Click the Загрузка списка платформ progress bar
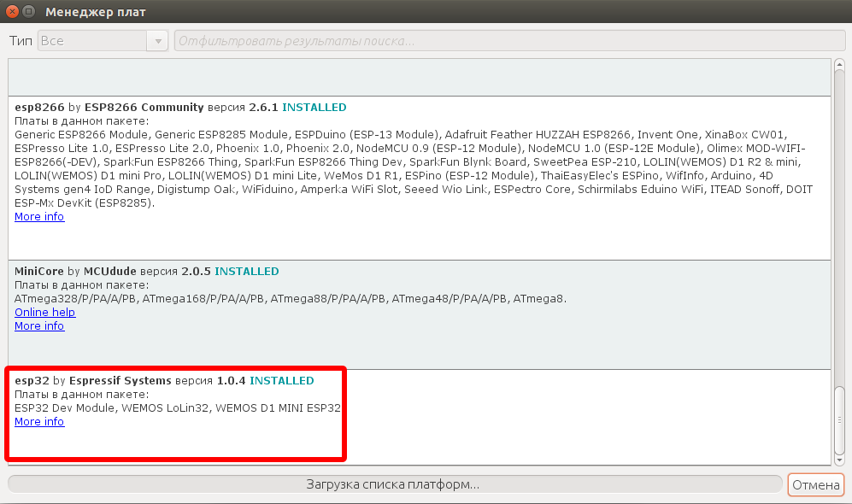Image resolution: width=852 pixels, height=504 pixels. click(393, 484)
